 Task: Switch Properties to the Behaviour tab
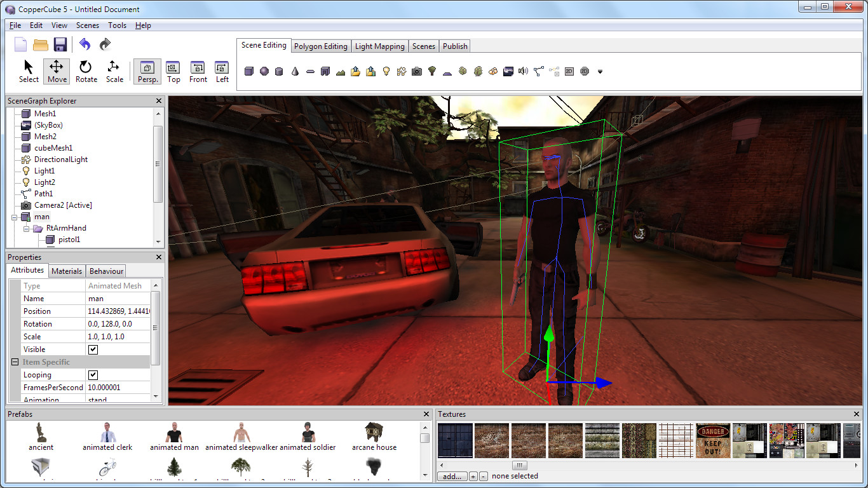click(x=105, y=271)
